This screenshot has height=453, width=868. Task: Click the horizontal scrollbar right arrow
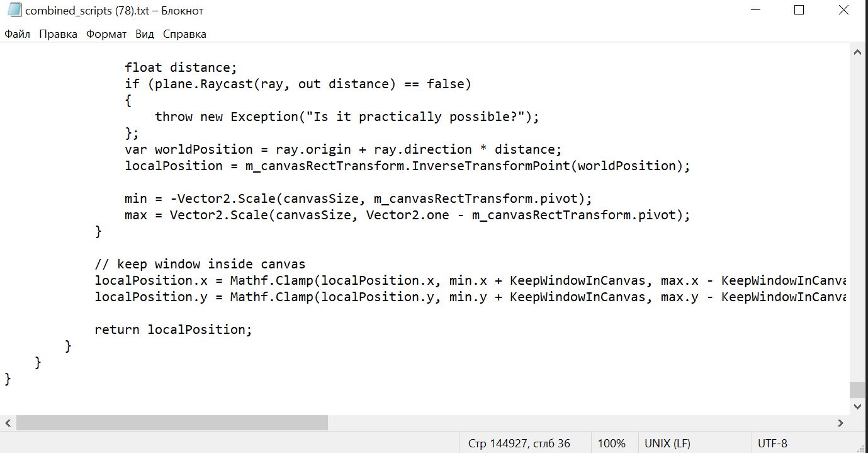840,423
